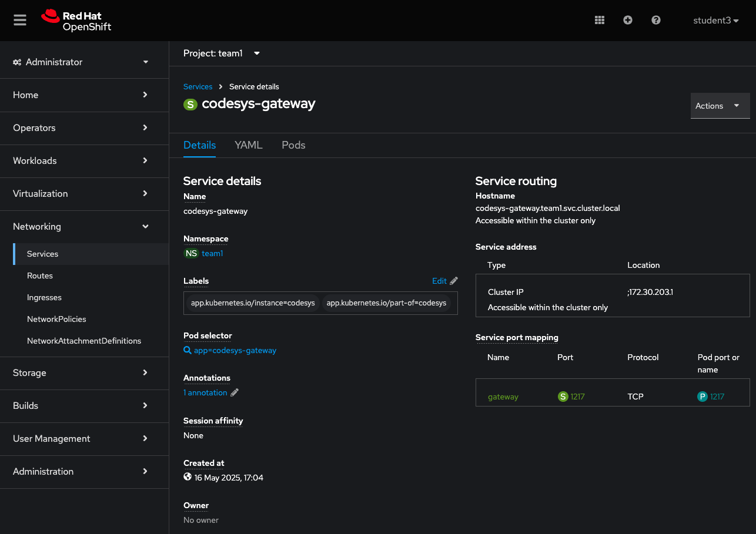Expand the User Management section
This screenshot has height=534, width=756.
(x=84, y=438)
